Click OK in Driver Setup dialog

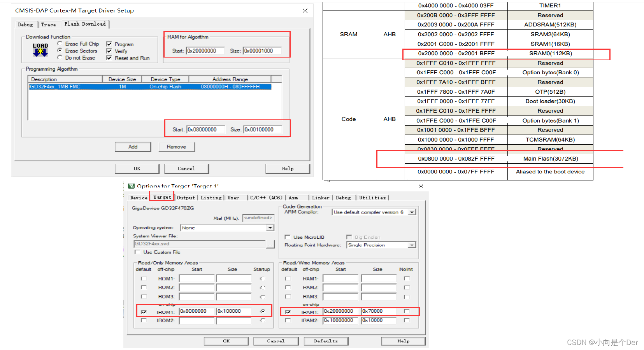(137, 168)
